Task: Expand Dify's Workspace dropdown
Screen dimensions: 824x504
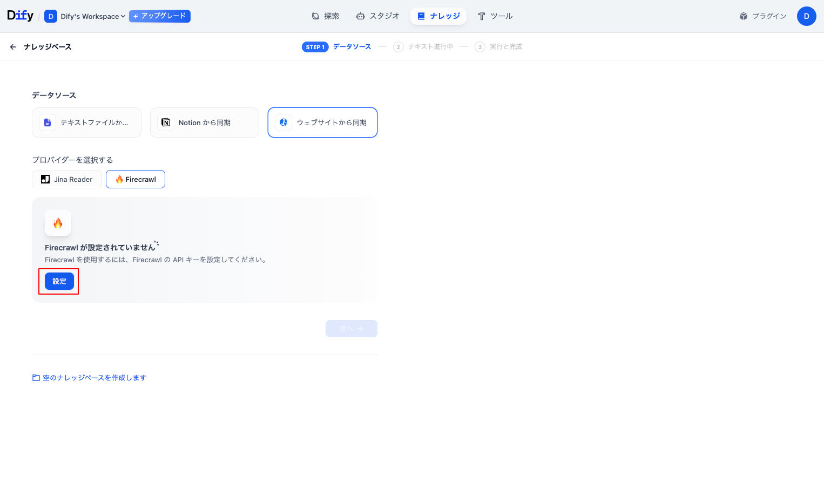Action: [93, 16]
